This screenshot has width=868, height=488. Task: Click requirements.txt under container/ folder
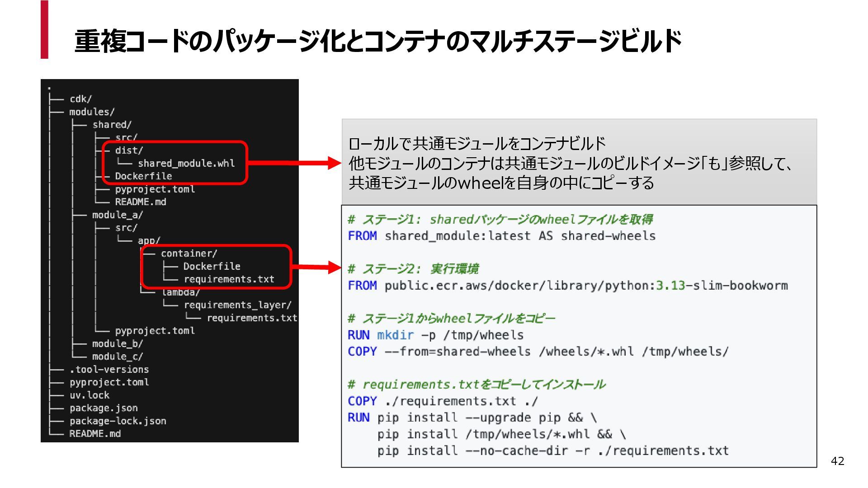tap(229, 279)
